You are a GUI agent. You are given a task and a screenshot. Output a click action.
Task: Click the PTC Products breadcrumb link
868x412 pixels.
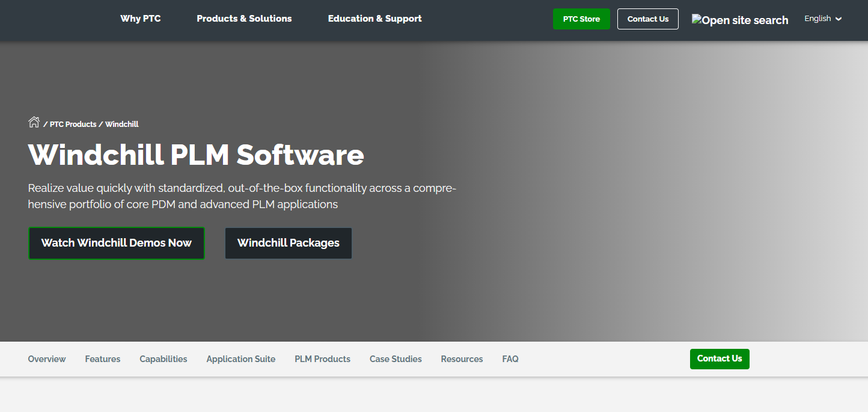pyautogui.click(x=73, y=124)
